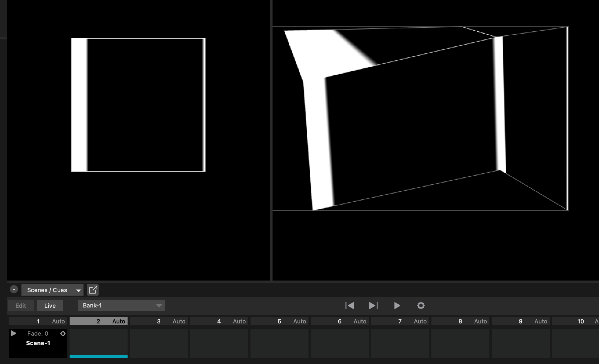The width and height of the screenshot is (599, 364).
Task: Advance to next cue
Action: click(x=373, y=305)
